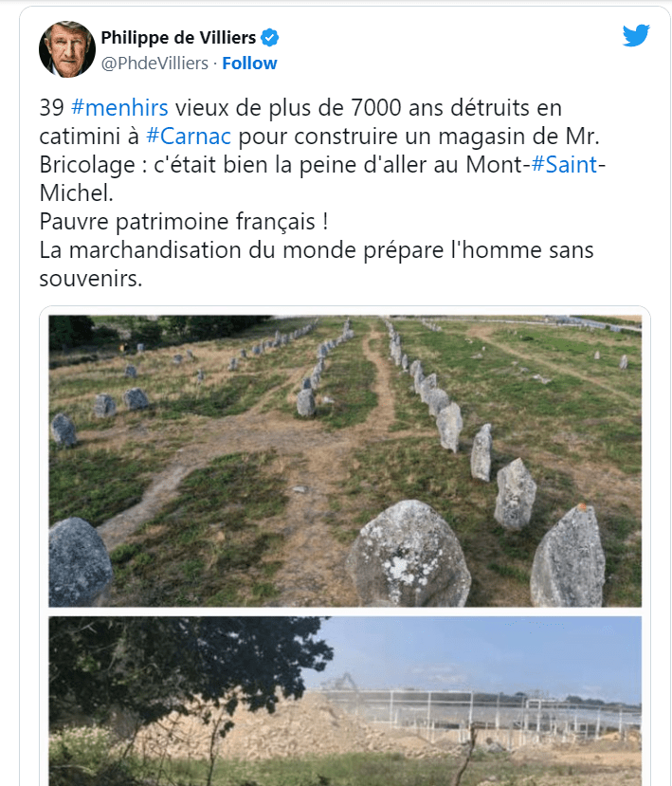This screenshot has width=672, height=786.
Task: Click the large foreground menhir in the photo
Action: click(408, 555)
